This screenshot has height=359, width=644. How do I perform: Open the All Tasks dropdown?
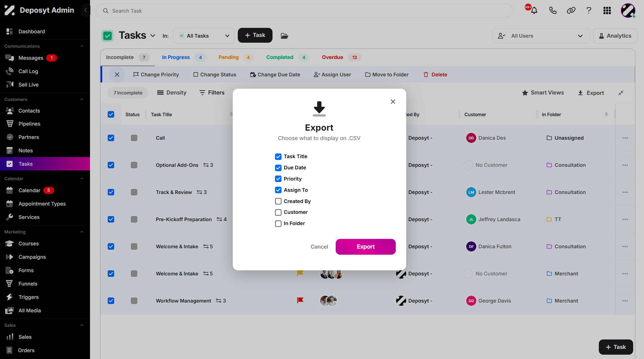tap(204, 36)
